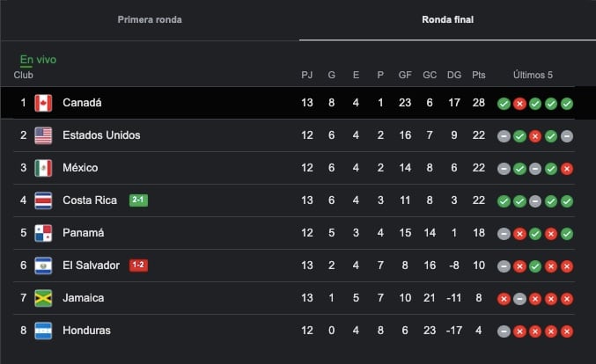596x364 pixels.
Task: Click the Estados Unidos flag icon
Action: click(x=43, y=135)
